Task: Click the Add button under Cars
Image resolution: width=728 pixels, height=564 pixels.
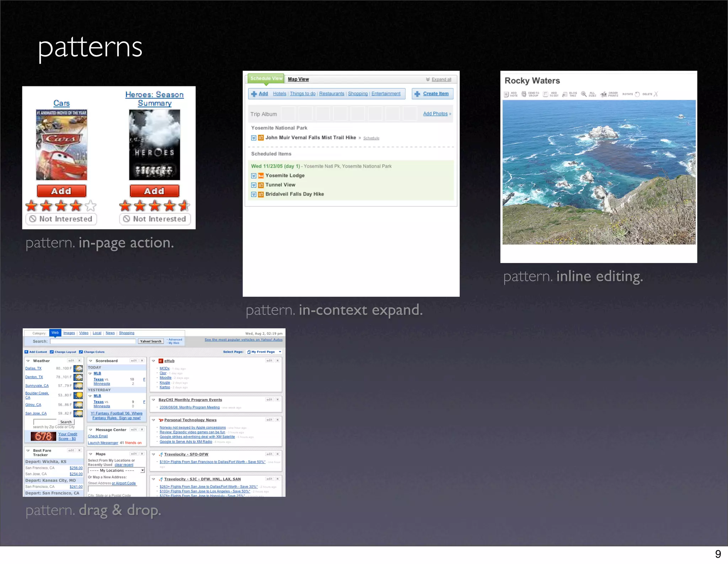Action: 61,191
